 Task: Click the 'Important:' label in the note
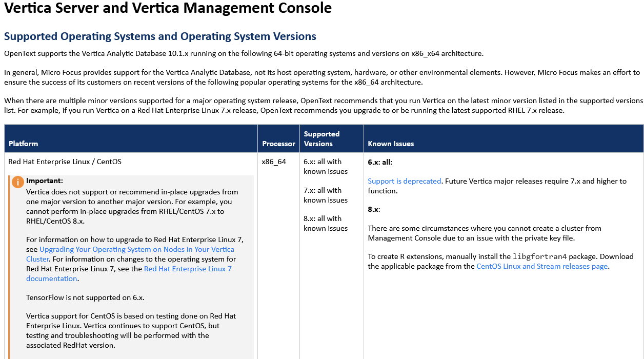click(45, 181)
